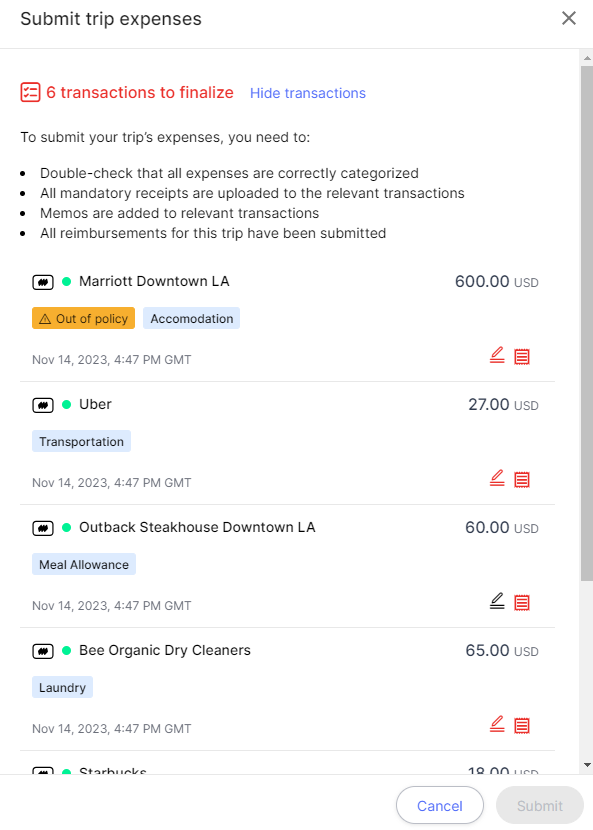Click memo pencil icon for Uber transaction

click(497, 478)
